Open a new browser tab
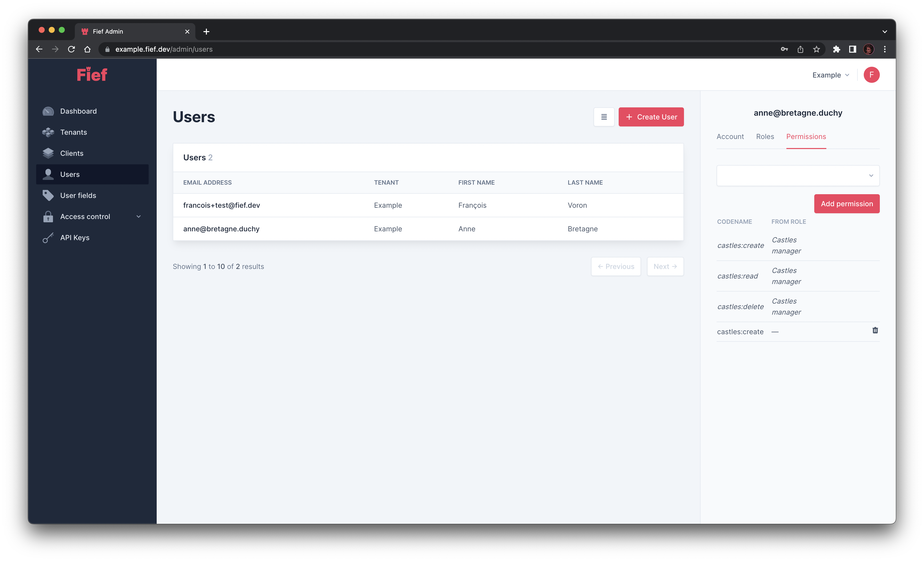The image size is (924, 561). [206, 31]
